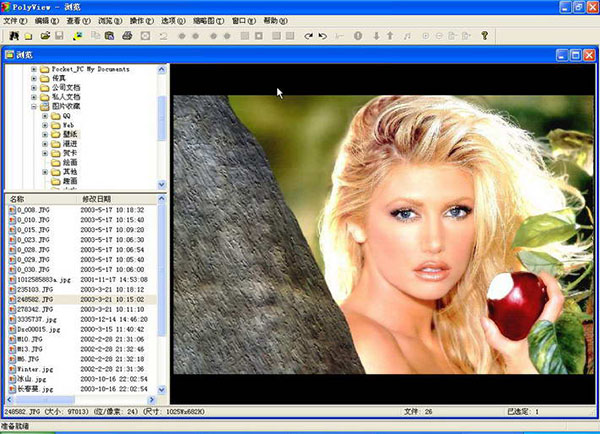600x434 pixels.
Task: Expand the 贺卡 folder node
Action: 46,154
